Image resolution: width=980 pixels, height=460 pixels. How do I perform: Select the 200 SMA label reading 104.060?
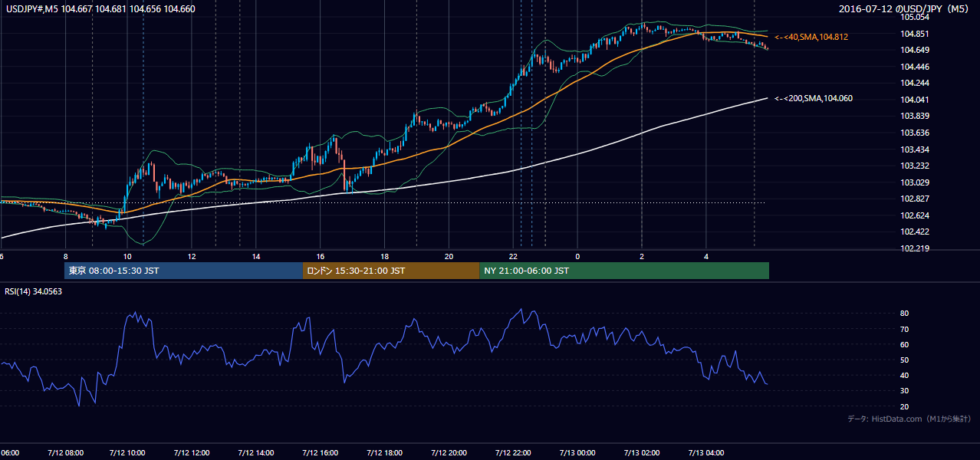coord(814,98)
